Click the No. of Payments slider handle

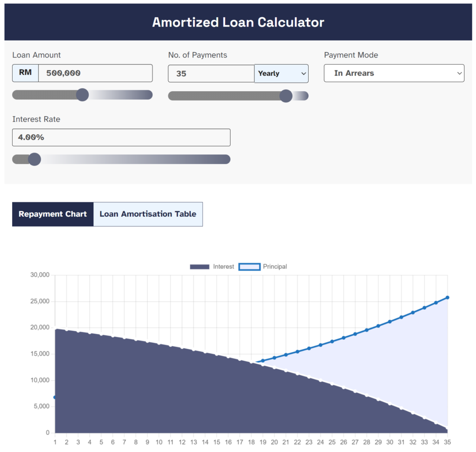[286, 96]
